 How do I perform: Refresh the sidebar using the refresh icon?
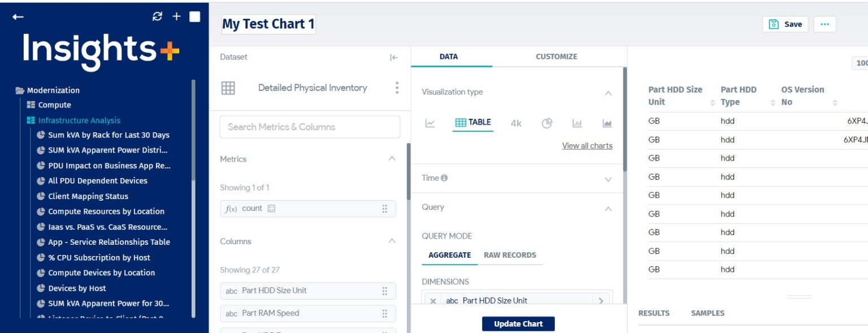click(x=157, y=16)
